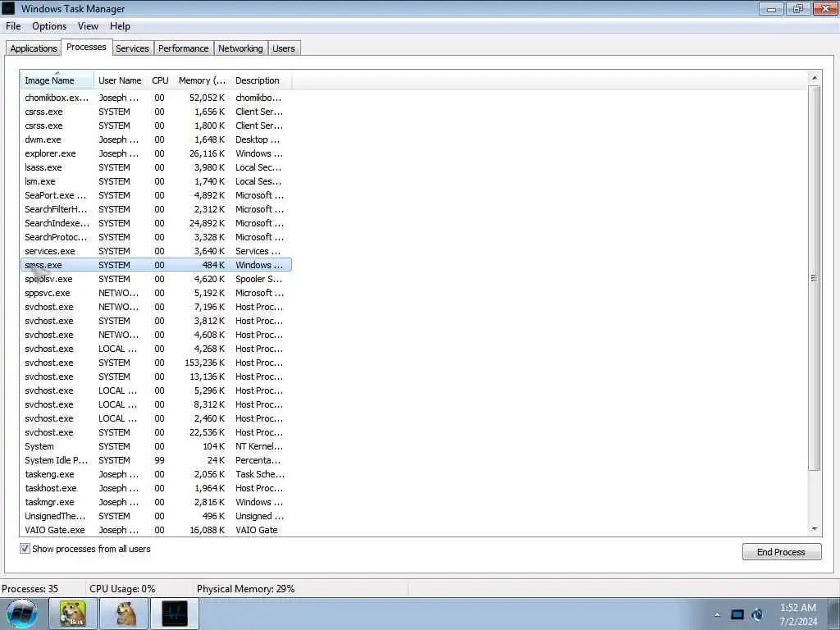Image resolution: width=840 pixels, height=630 pixels.
Task: Click the process list scroll up arrow
Action: 815,78
